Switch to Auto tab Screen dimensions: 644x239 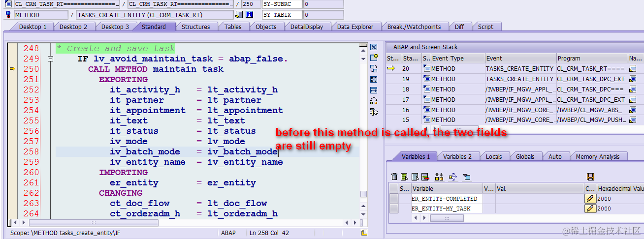click(555, 156)
